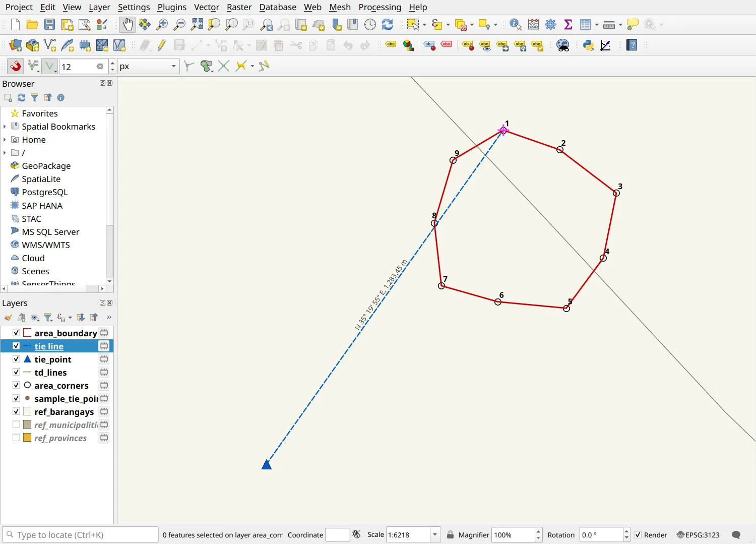756x544 pixels.
Task: Open the statistical summary sigma icon
Action: [568, 24]
